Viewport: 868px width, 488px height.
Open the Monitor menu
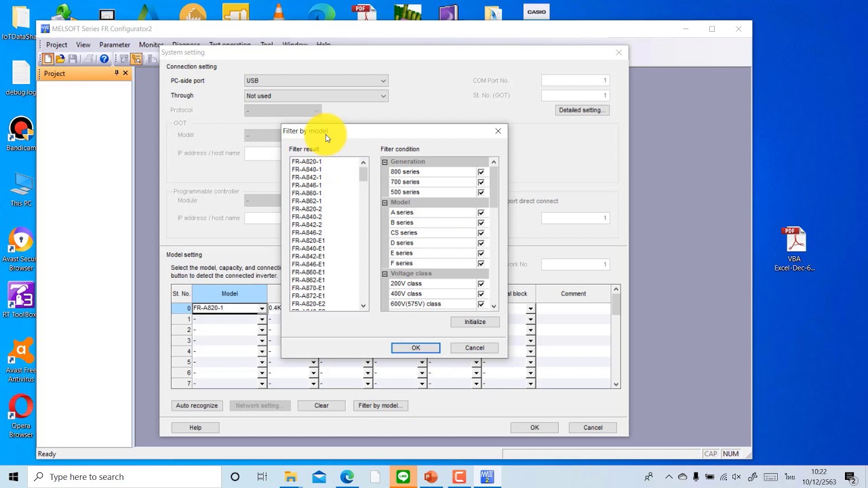(x=151, y=45)
